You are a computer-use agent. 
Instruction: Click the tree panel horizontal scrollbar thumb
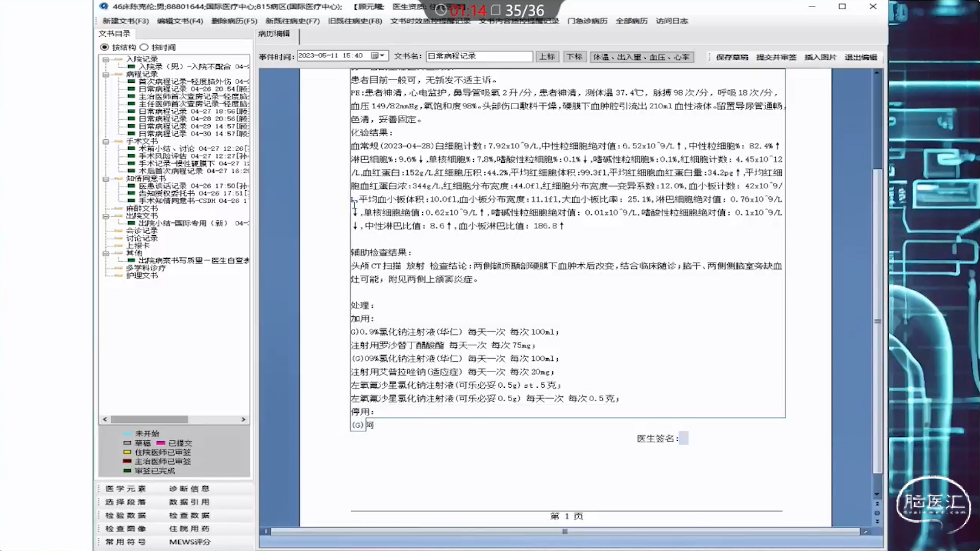[149, 419]
